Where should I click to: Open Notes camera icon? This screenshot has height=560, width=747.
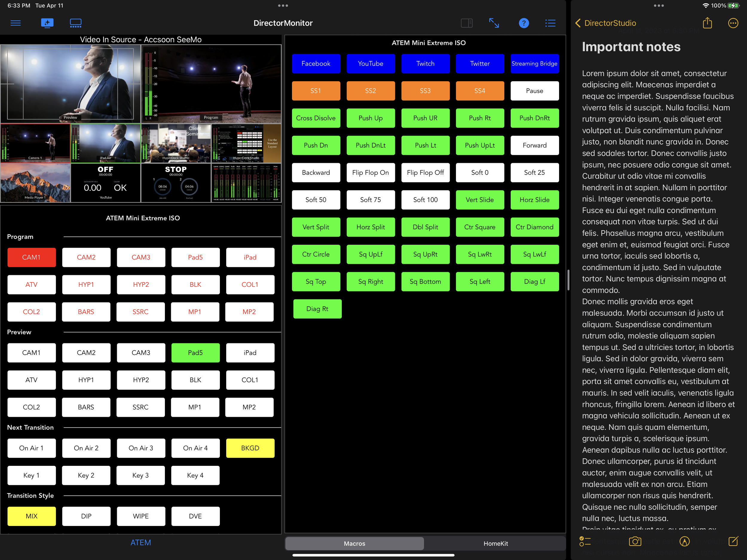[635, 541]
